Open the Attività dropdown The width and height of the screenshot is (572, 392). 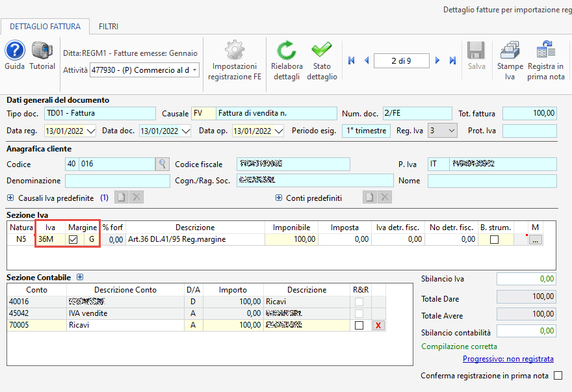coord(195,70)
